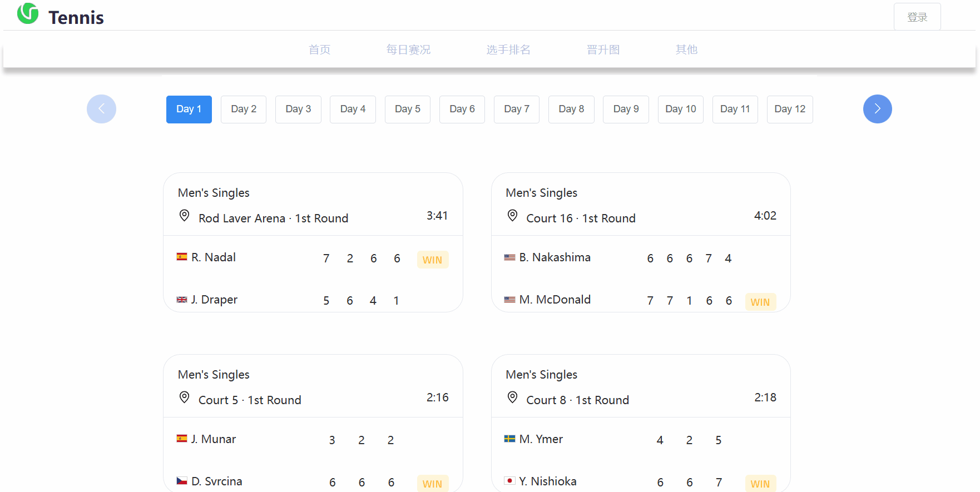Viewport: 980px width, 492px height.
Task: Click match duration 4:02
Action: coord(765,216)
